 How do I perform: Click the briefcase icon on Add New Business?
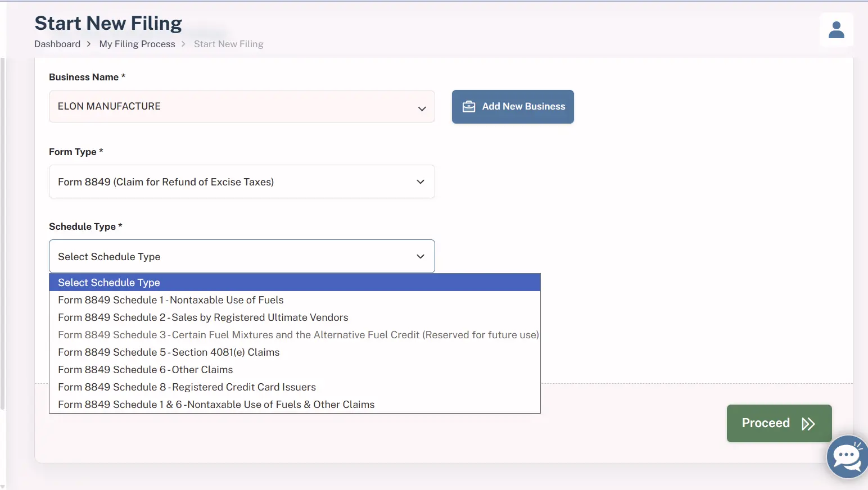tap(468, 107)
